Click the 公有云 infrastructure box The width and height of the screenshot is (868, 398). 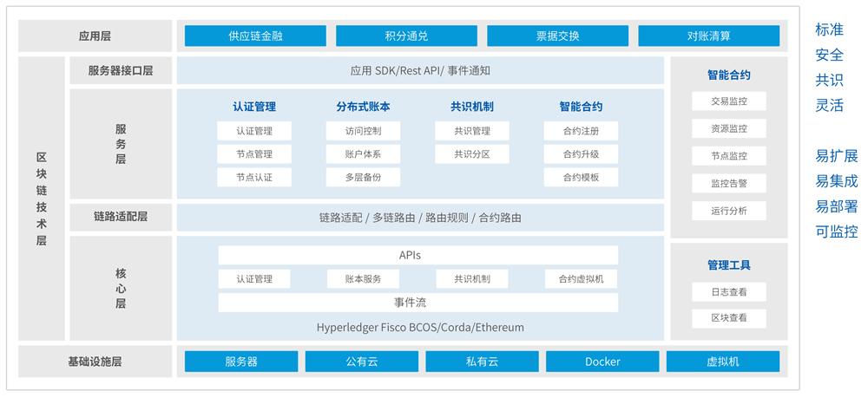pyautogui.click(x=361, y=362)
